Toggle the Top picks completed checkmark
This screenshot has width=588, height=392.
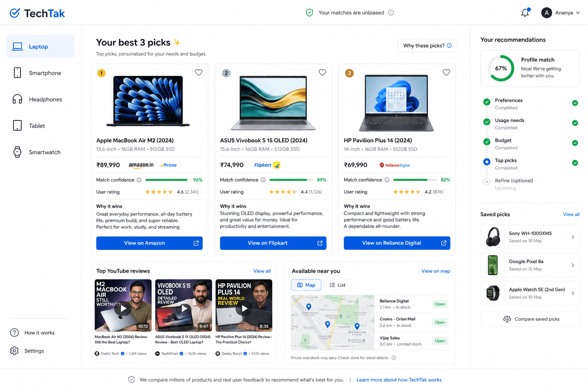pyautogui.click(x=575, y=163)
